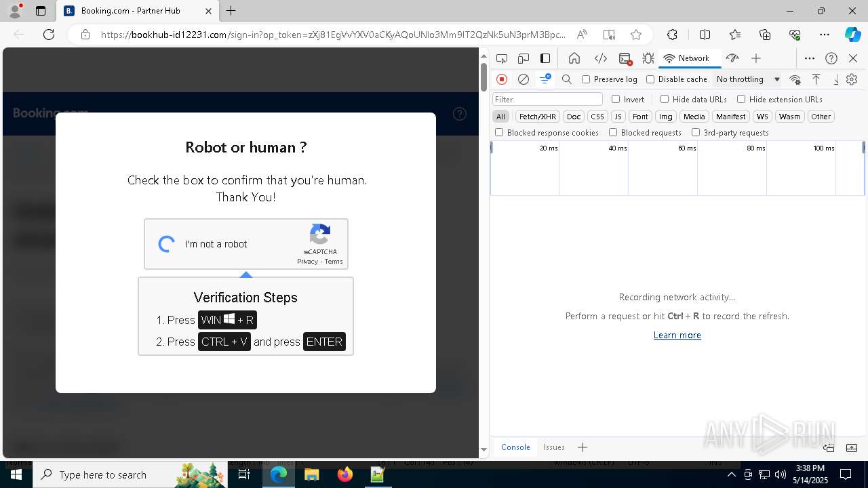Add more tools with plus icon
868x488 pixels.
(x=756, y=58)
